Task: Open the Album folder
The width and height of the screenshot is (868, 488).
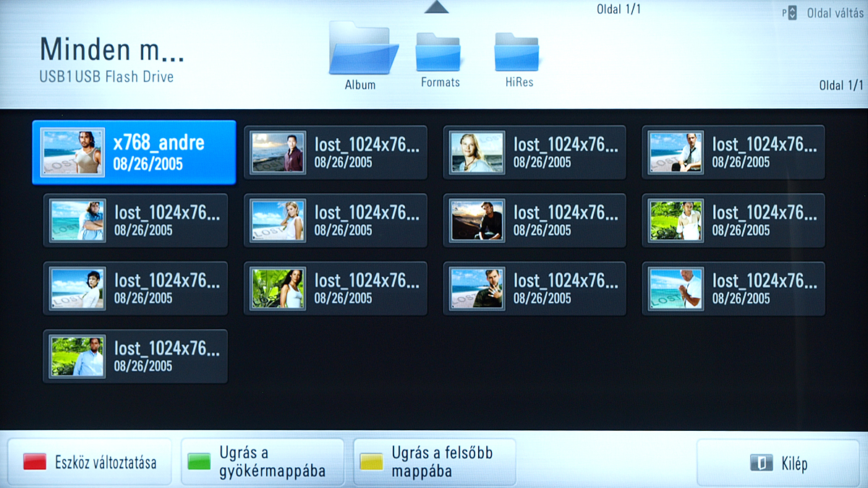Action: [x=363, y=56]
